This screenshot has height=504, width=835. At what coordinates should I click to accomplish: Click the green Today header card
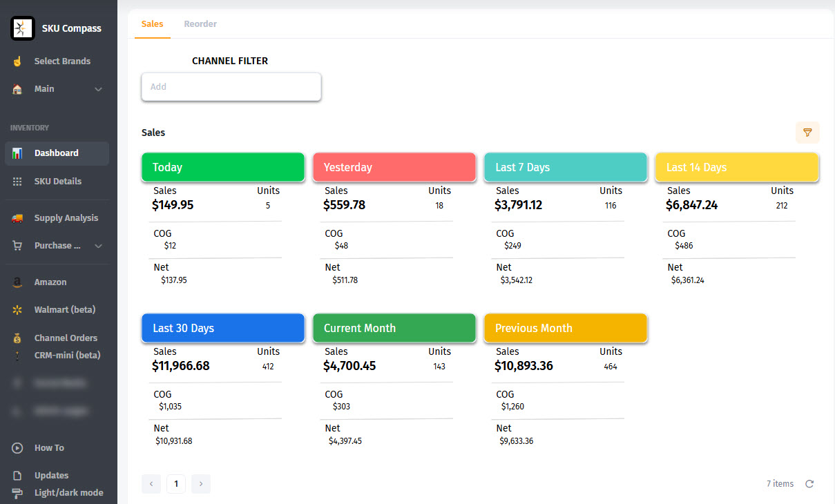(x=223, y=167)
